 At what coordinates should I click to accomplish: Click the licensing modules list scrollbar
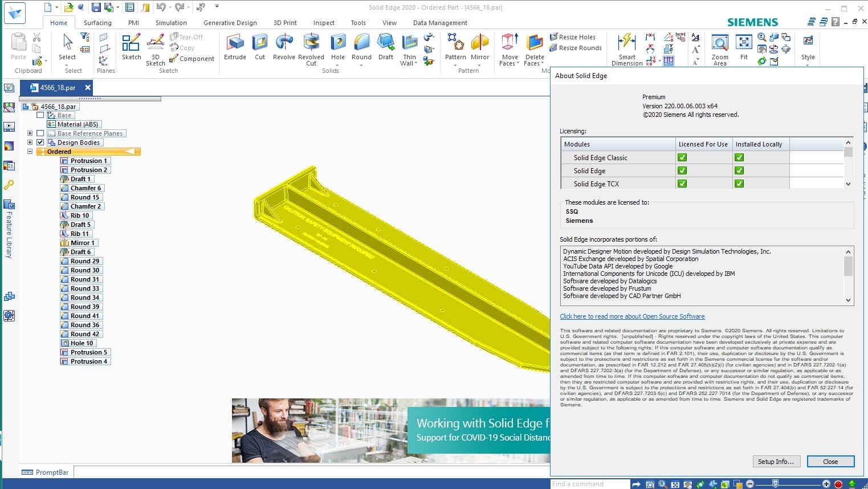coord(848,164)
